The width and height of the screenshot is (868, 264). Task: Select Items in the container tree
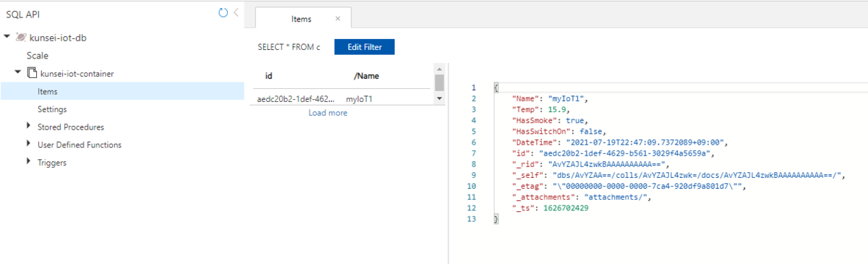[122, 91]
